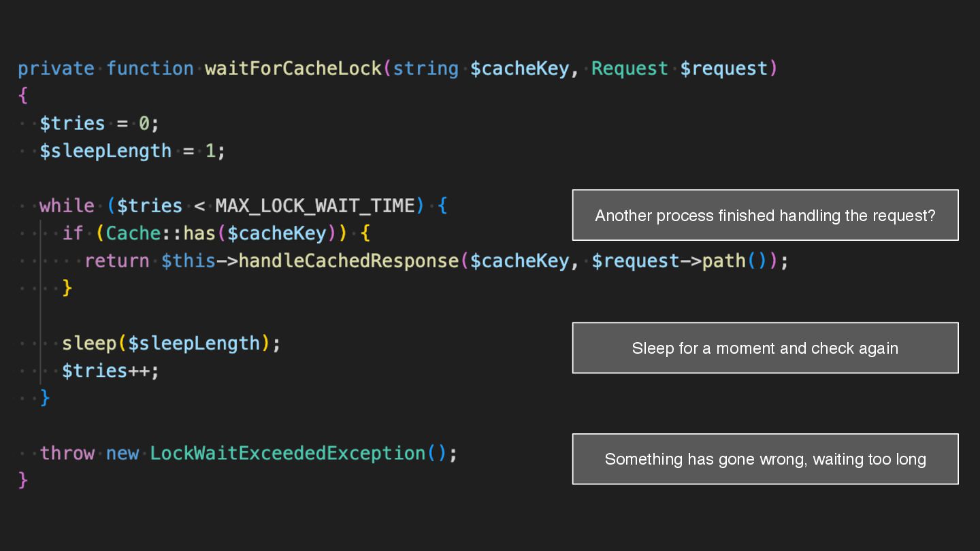
Task: Click the sleep function call
Action: [89, 344]
